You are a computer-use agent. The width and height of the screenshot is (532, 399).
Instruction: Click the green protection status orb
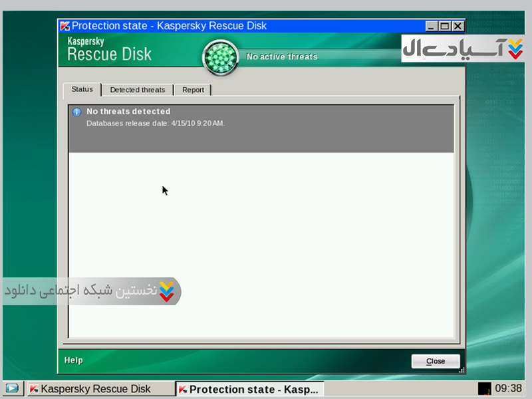[220, 57]
